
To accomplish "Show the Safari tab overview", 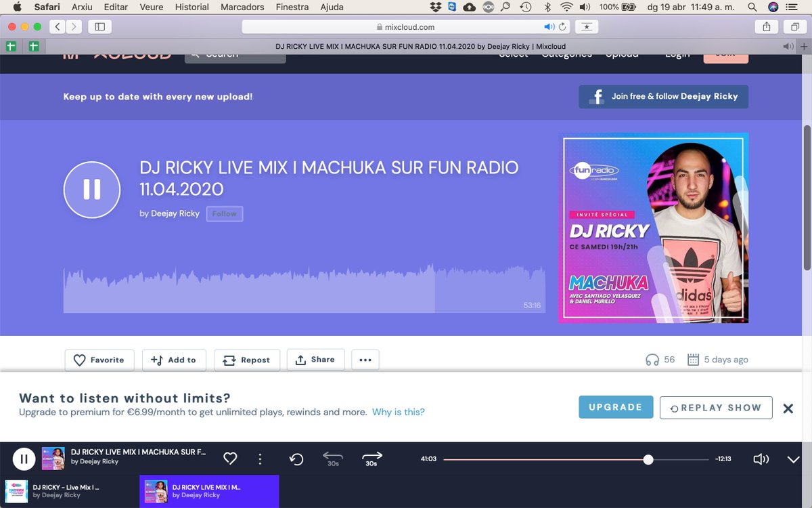I will [794, 27].
